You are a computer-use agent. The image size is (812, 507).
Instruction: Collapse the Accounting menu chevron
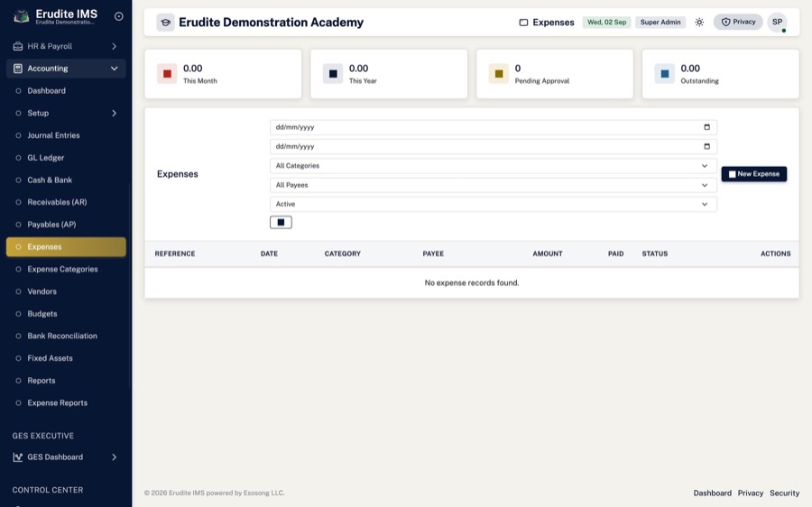point(114,69)
